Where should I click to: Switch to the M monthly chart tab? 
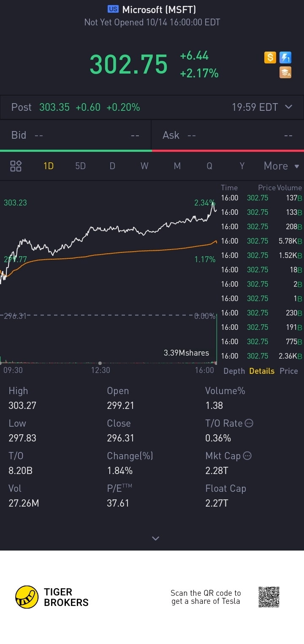pos(177,166)
